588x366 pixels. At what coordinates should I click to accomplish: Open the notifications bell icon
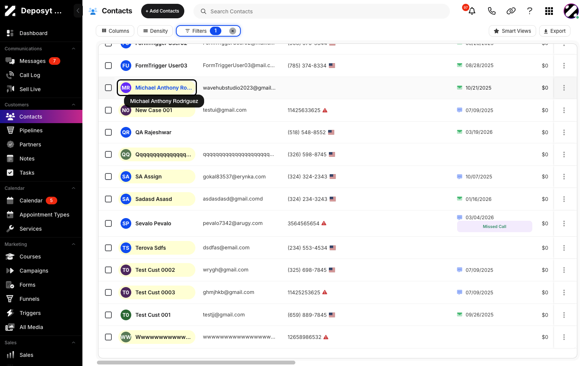pos(472,11)
